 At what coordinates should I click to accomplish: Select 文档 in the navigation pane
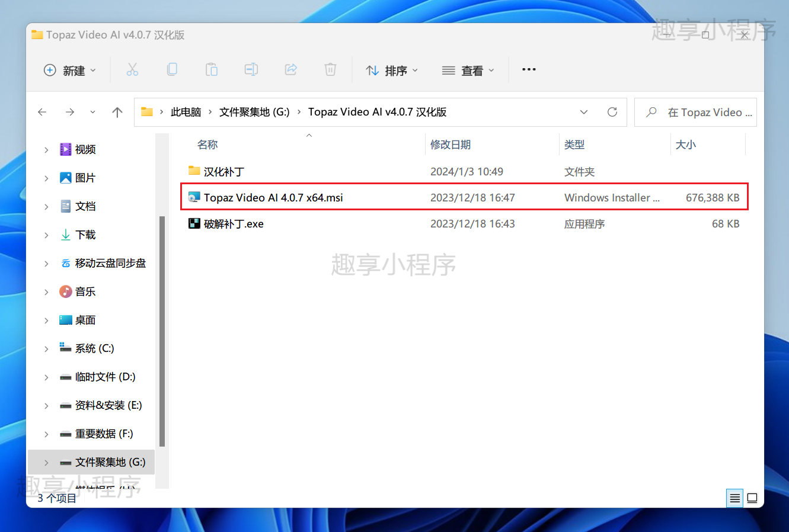85,206
